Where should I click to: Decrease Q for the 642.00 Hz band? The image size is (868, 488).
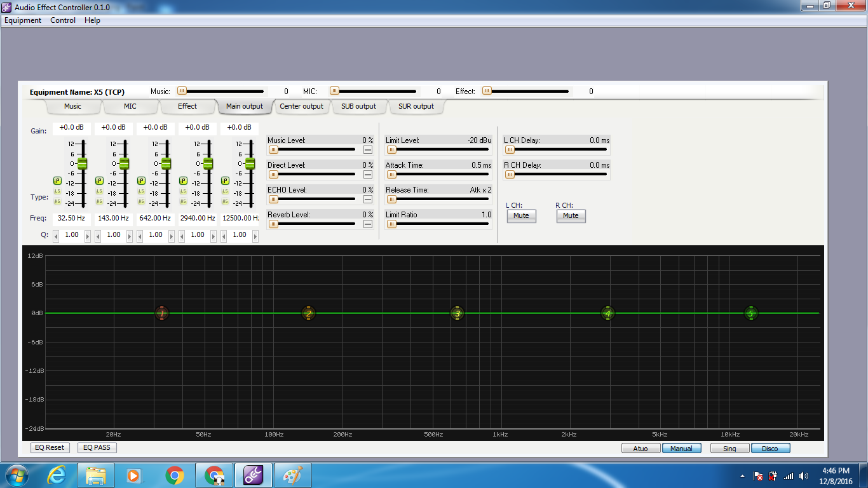point(140,236)
